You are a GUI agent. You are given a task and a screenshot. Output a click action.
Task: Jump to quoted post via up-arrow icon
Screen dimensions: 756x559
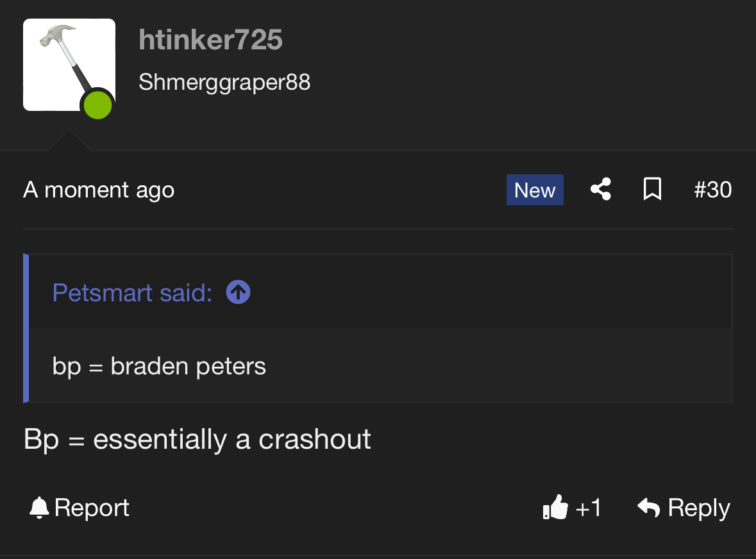pos(238,293)
